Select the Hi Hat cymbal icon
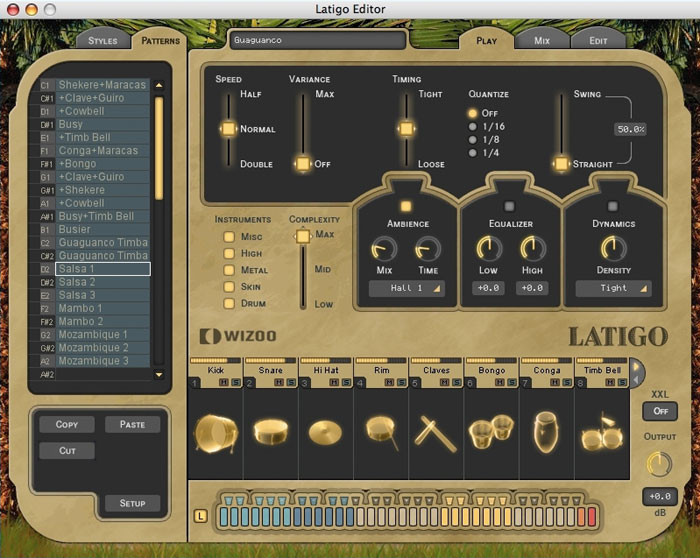Viewport: 700px width, 558px height. click(x=325, y=432)
